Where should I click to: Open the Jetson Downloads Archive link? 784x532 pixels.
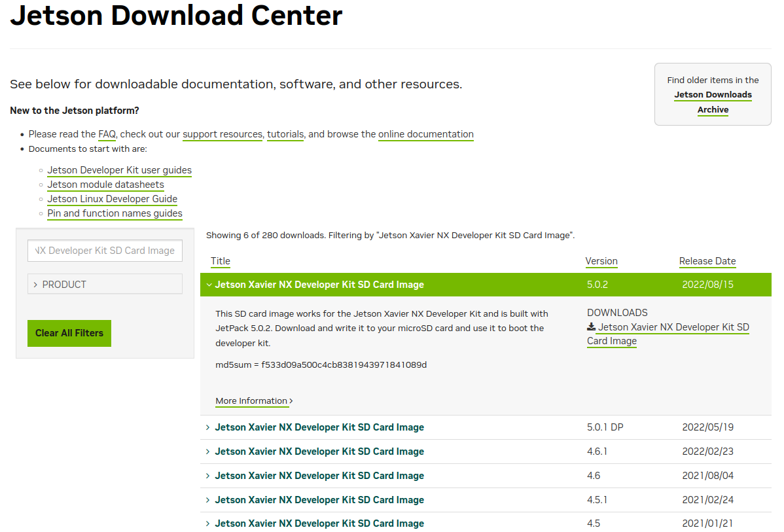[x=713, y=102]
